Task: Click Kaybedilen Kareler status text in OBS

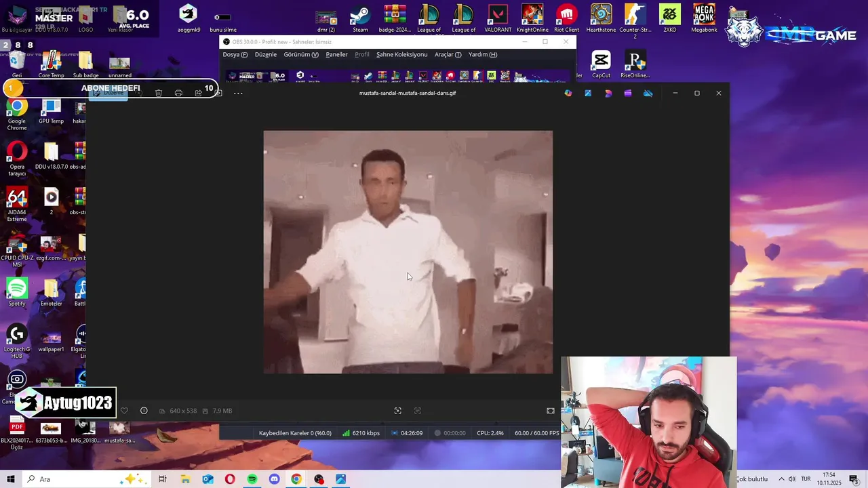Action: pos(295,433)
